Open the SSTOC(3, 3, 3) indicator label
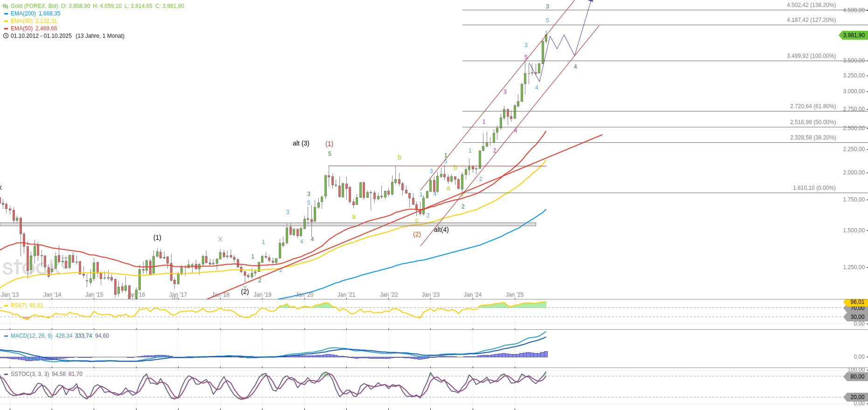 point(30,374)
